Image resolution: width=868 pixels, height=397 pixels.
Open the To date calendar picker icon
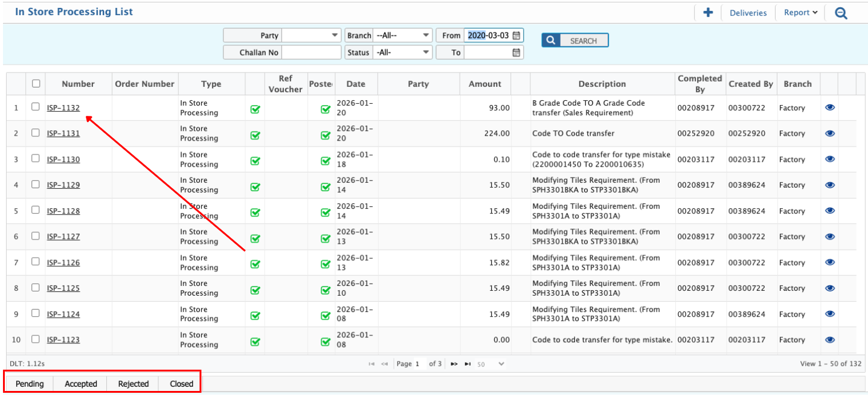pos(516,52)
